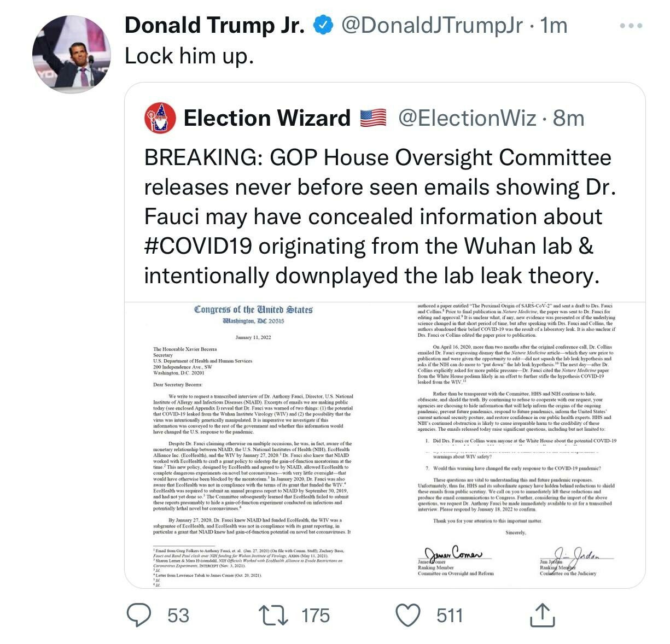This screenshot has height=644, width=670.
Task: Open the @DonaldJTrumpJr handle
Action: click(x=432, y=25)
